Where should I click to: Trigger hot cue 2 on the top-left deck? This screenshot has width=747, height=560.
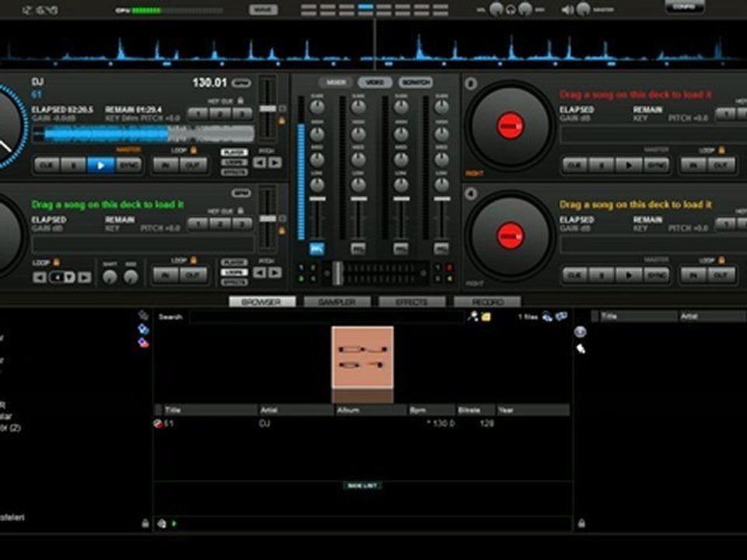(219, 114)
